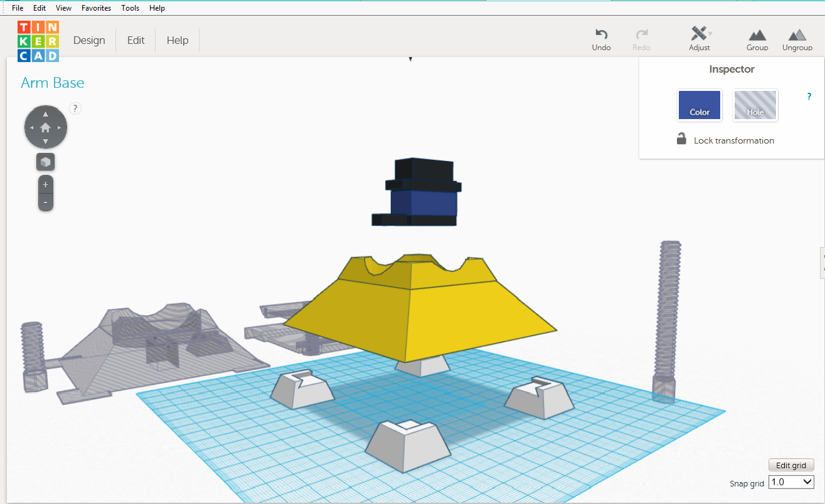Click the Arm Base design title
This screenshot has height=504, width=825.
(x=53, y=83)
